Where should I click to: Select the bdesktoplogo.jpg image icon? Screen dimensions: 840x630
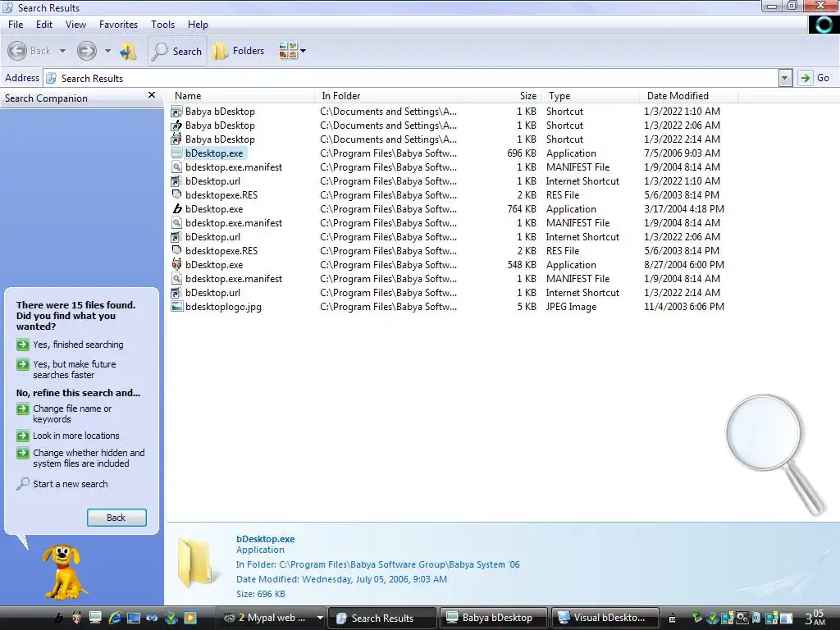(x=176, y=307)
